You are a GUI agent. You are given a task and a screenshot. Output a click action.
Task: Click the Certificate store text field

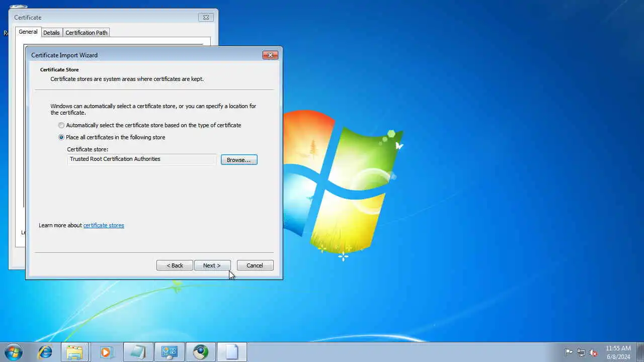pyautogui.click(x=142, y=159)
